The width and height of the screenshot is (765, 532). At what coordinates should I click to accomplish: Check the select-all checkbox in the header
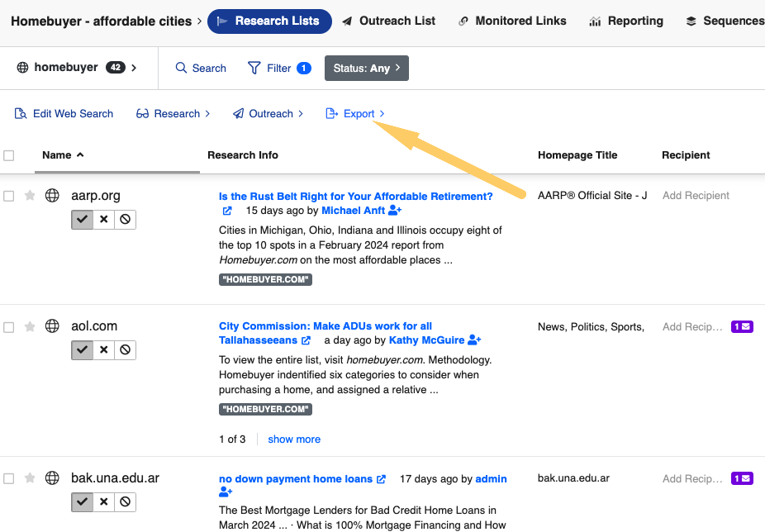click(x=9, y=155)
